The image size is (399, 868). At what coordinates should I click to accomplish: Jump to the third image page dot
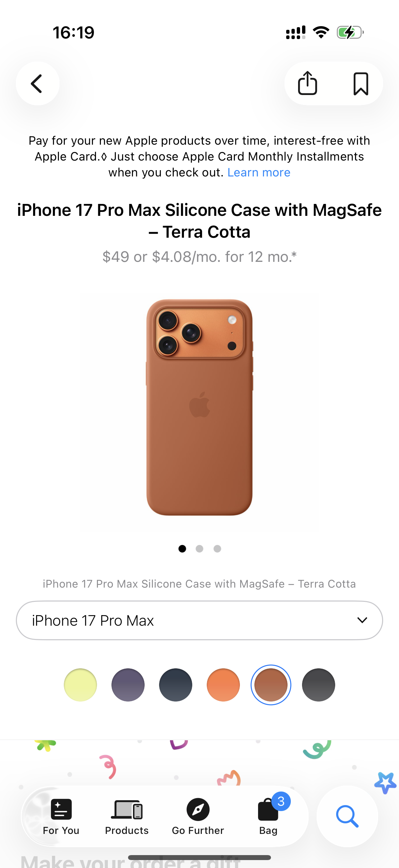[217, 549]
